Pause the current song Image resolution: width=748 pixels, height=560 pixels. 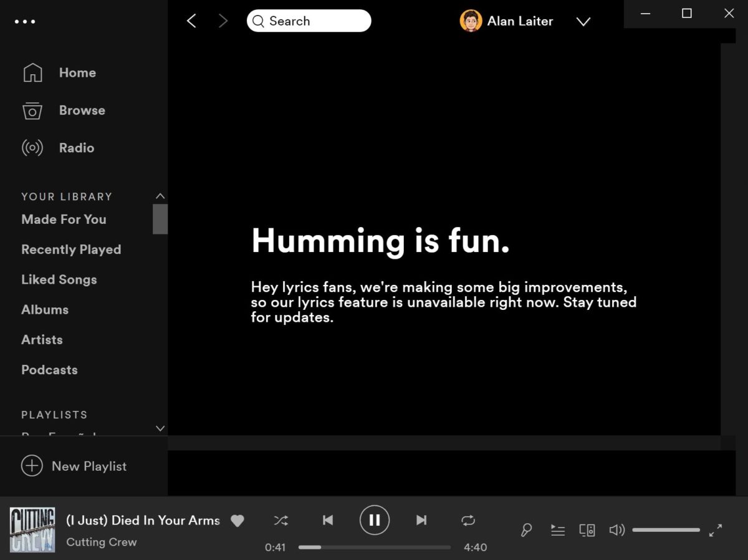[x=375, y=520]
